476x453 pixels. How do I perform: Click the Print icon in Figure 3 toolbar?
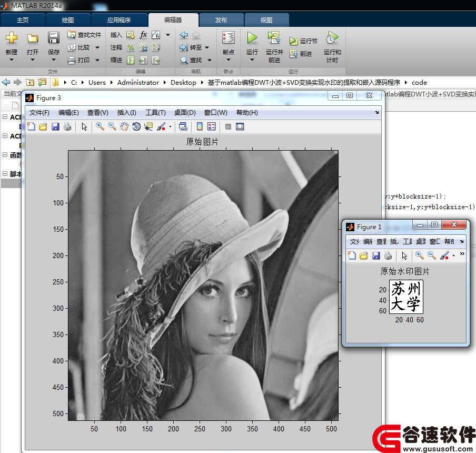click(67, 126)
